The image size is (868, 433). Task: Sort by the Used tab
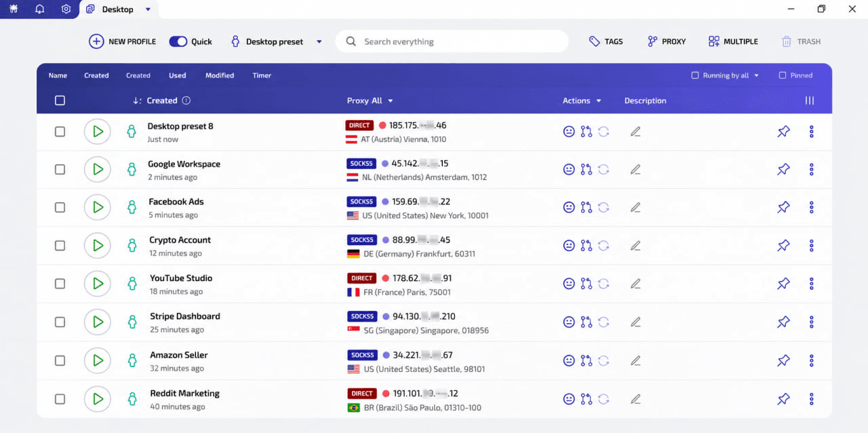(178, 75)
